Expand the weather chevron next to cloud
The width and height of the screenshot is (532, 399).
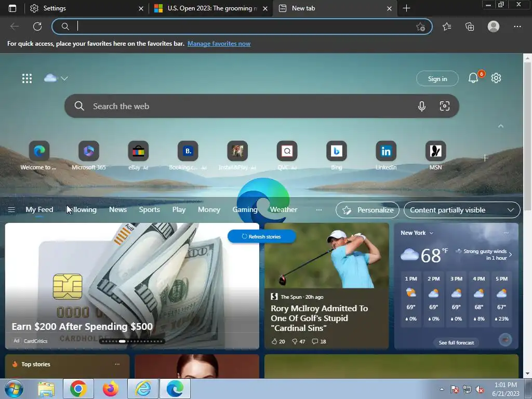tap(64, 78)
